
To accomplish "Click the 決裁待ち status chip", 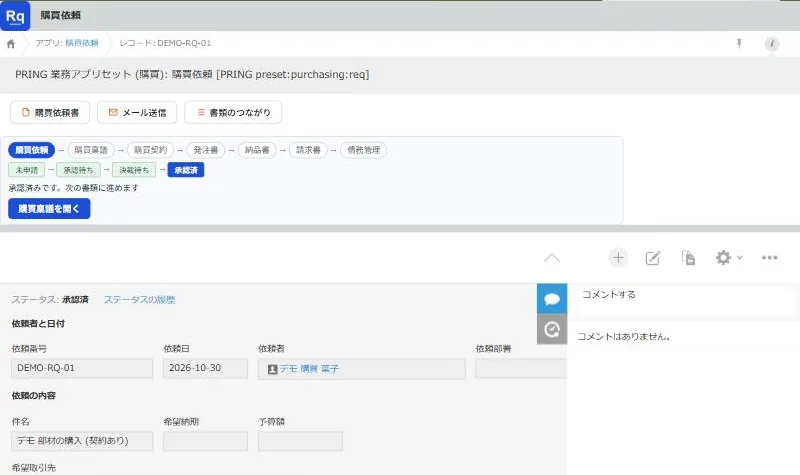I will click(x=134, y=170).
